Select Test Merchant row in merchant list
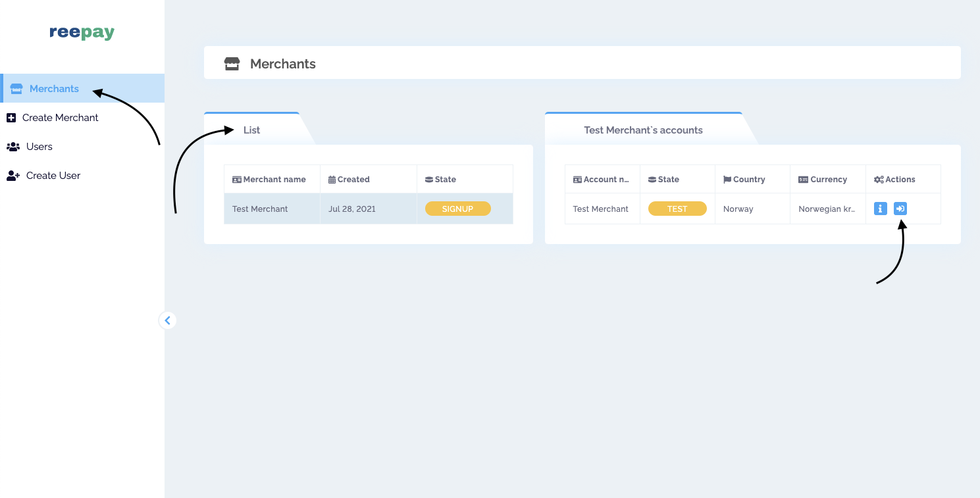Screen dimensions: 980x498 point(369,209)
